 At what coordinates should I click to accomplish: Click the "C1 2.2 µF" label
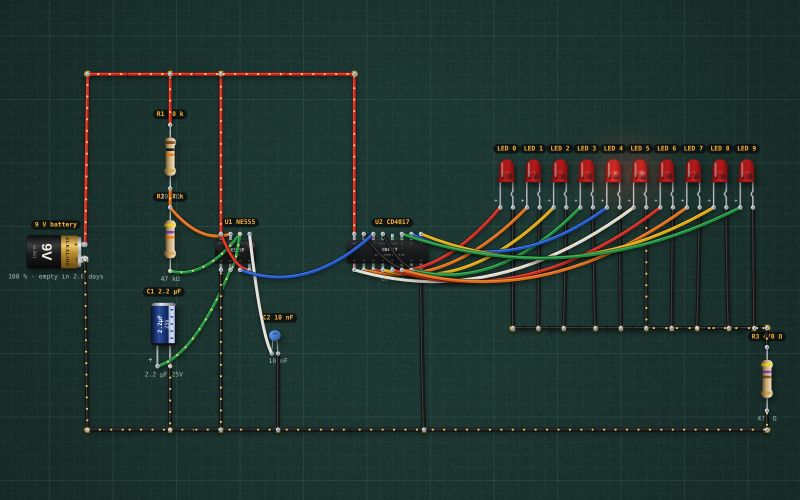(x=164, y=292)
